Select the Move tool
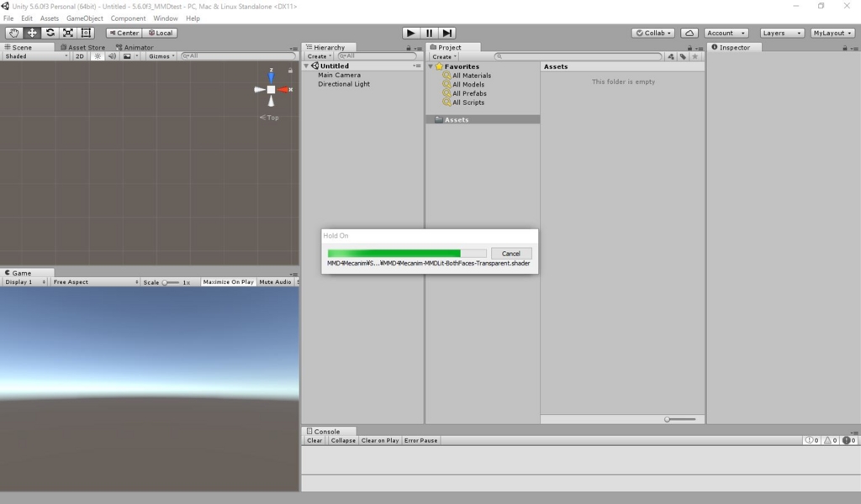 coord(32,33)
